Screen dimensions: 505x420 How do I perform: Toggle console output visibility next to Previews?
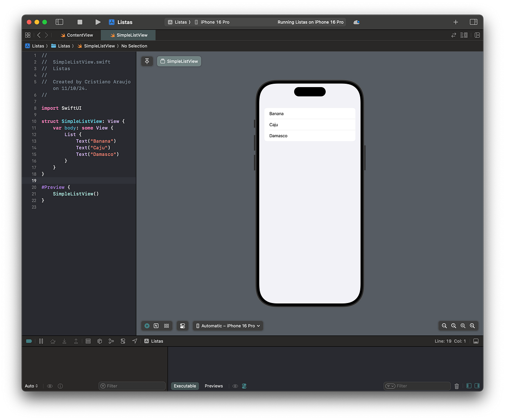[x=235, y=385]
